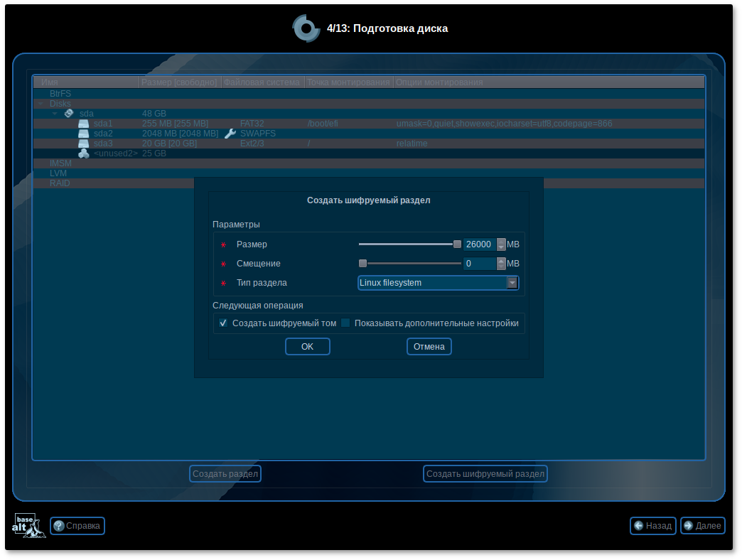
Task: Click the Точка монтирования column header
Action: pyautogui.click(x=349, y=82)
